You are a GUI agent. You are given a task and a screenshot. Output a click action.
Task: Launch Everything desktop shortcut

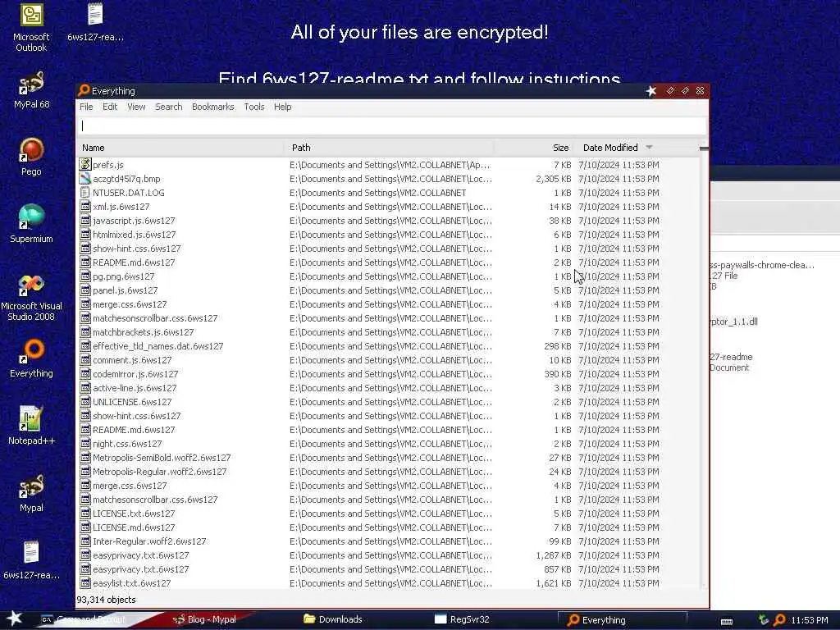click(31, 359)
